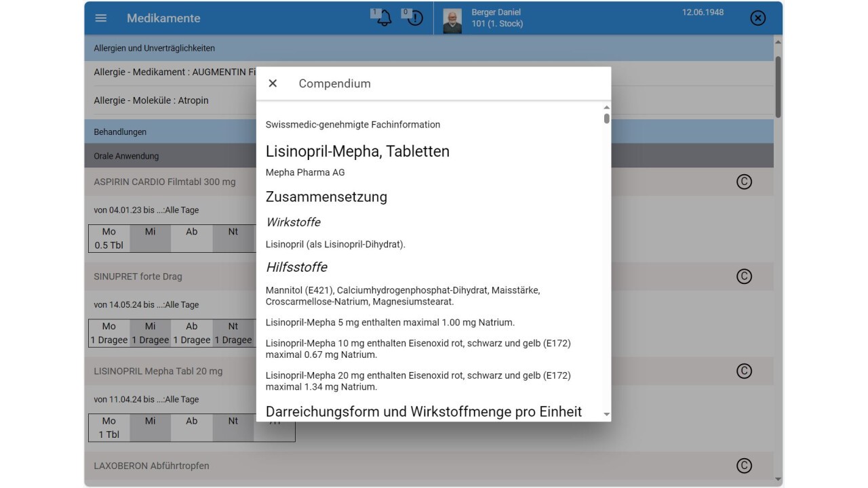Select the LISINOPRIL Mepha Tabl 20 mg row
The image size is (868, 488).
[x=429, y=371]
